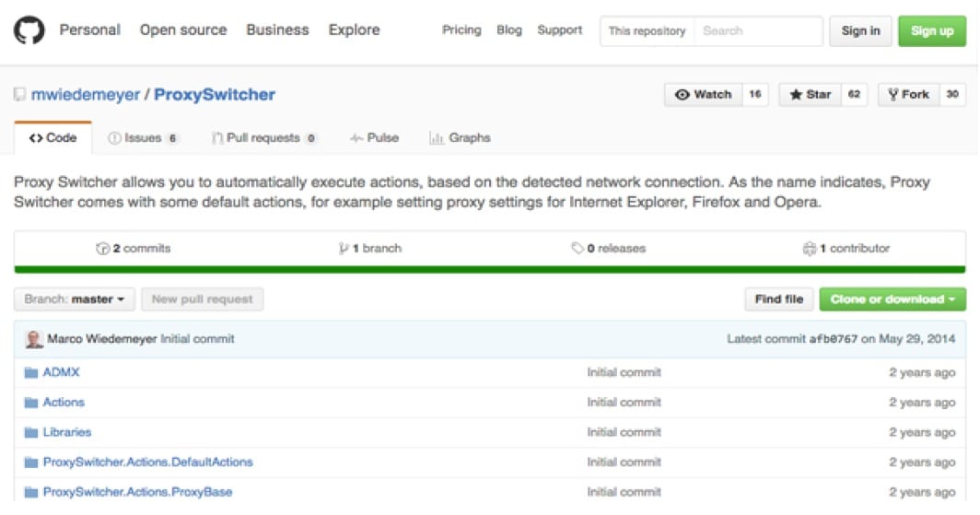Switch to the Pull requests tab
The width and height of the screenshot is (980, 515).
pos(264,138)
